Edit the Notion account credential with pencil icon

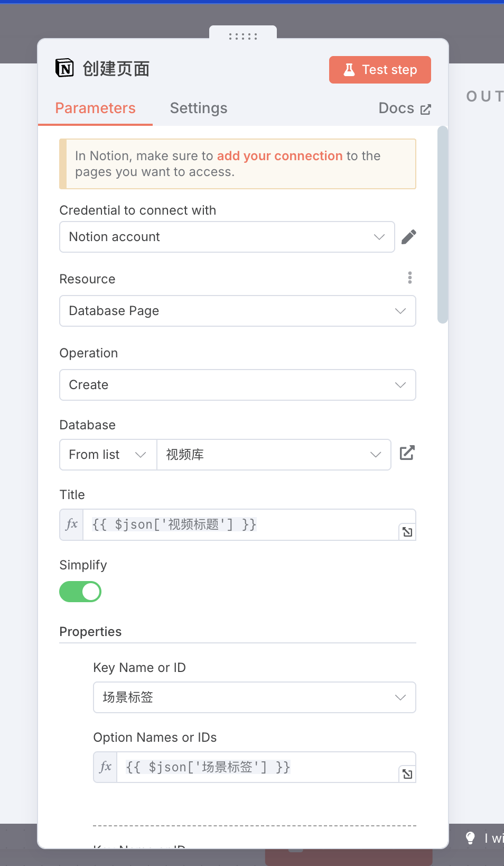coord(409,237)
